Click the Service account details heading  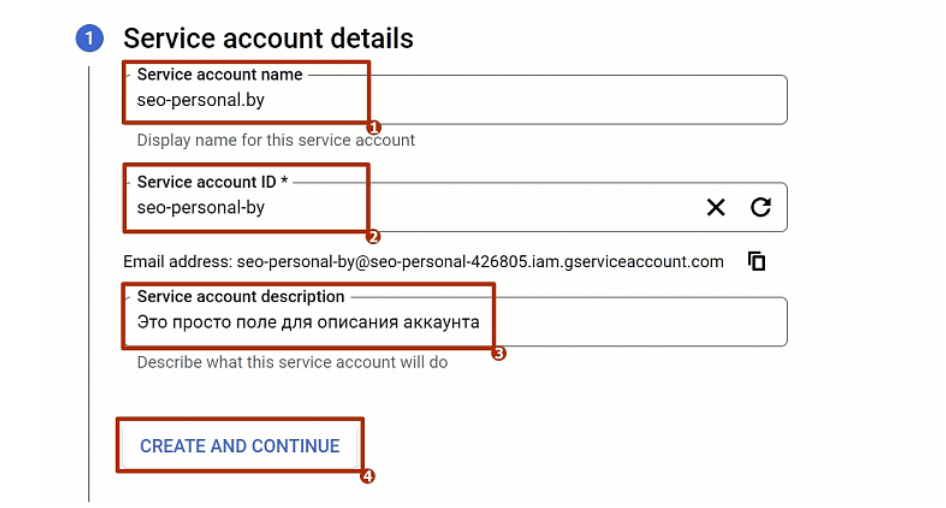click(x=268, y=39)
